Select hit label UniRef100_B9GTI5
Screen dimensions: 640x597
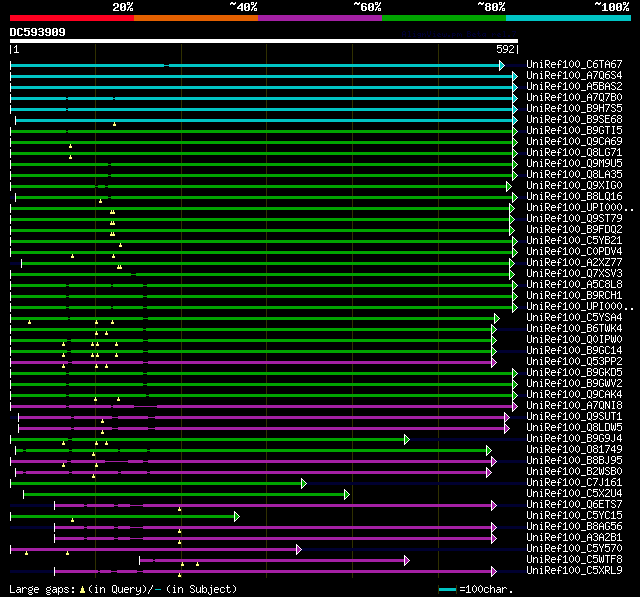(x=574, y=131)
